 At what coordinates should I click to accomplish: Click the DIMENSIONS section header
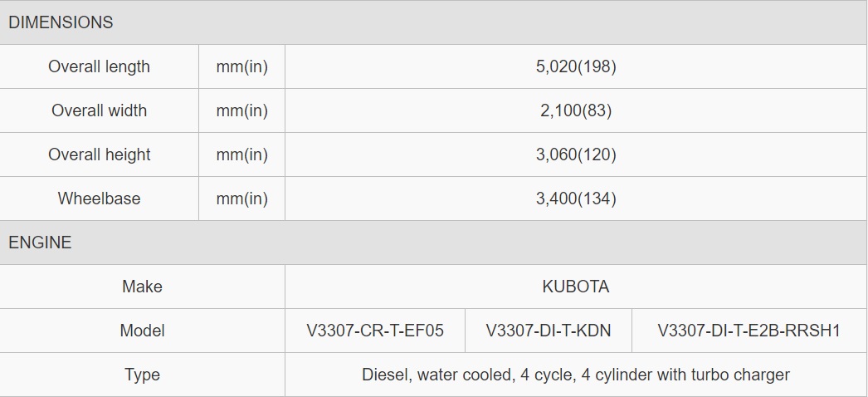[x=433, y=22]
